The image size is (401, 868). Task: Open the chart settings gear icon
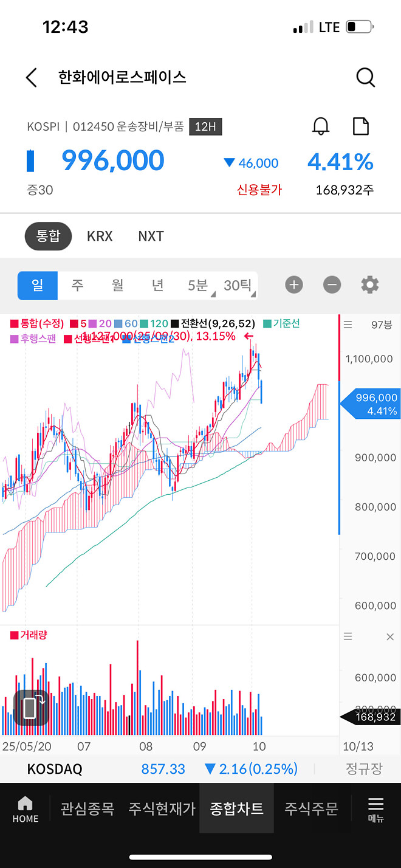pyautogui.click(x=369, y=284)
